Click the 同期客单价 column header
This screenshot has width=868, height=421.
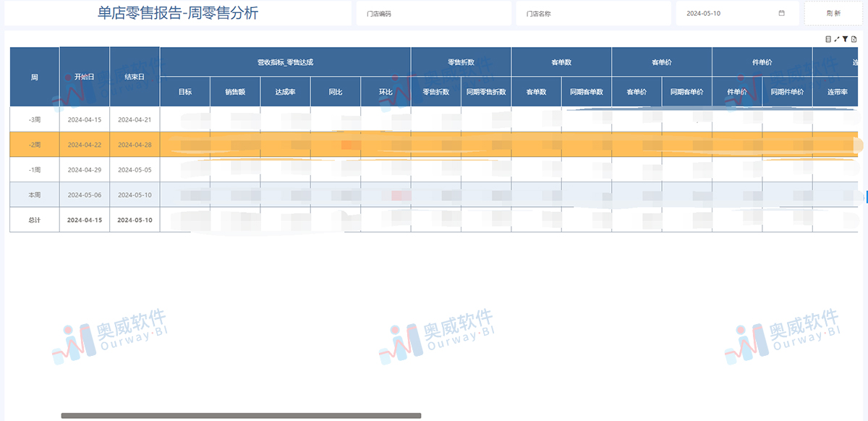point(687,92)
